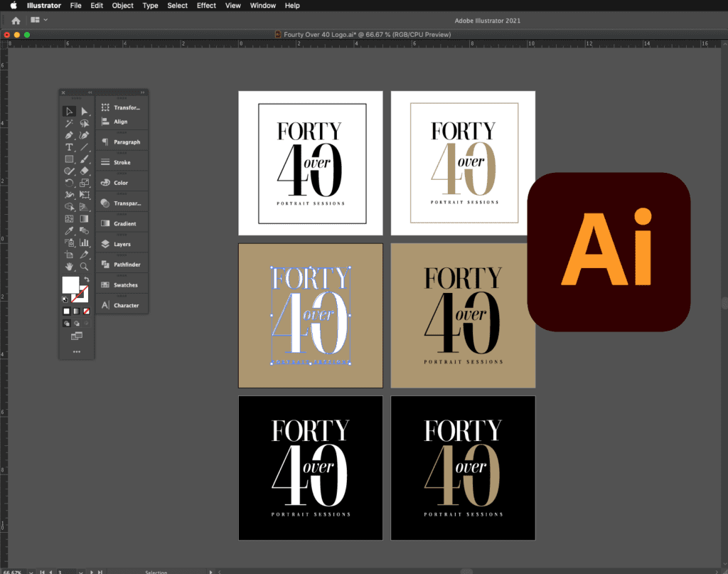Viewport: 728px width, 574px height.
Task: Activate the Zoom tool
Action: coord(83,267)
